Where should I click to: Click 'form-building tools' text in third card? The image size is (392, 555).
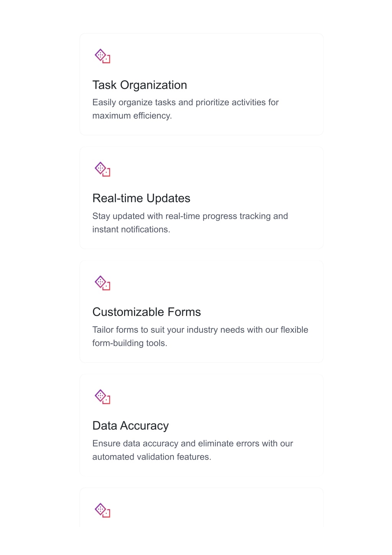129,343
